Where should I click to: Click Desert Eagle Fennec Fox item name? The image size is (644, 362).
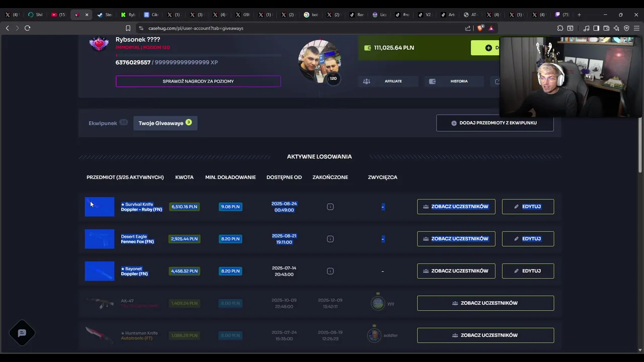(x=137, y=239)
